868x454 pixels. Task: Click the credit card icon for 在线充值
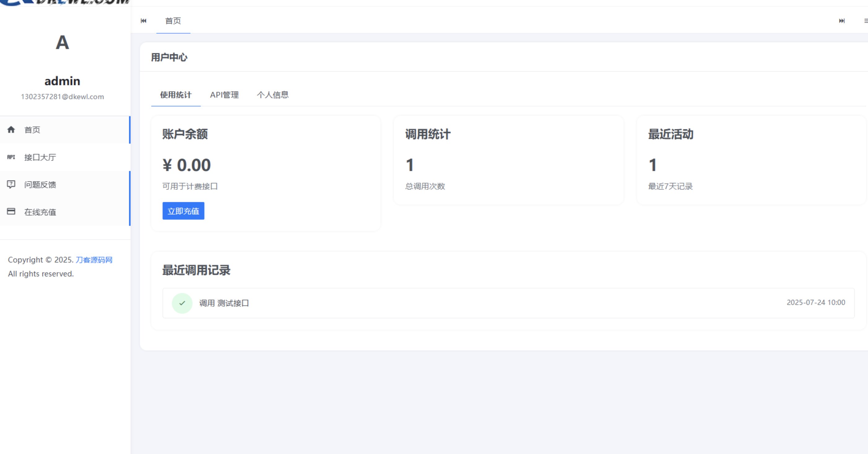coord(11,211)
